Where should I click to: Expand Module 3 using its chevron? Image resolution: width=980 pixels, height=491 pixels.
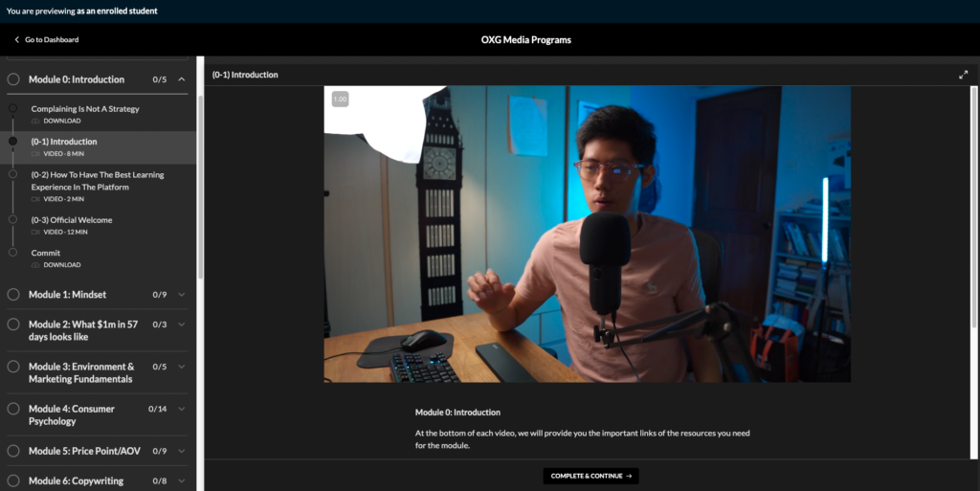182,367
